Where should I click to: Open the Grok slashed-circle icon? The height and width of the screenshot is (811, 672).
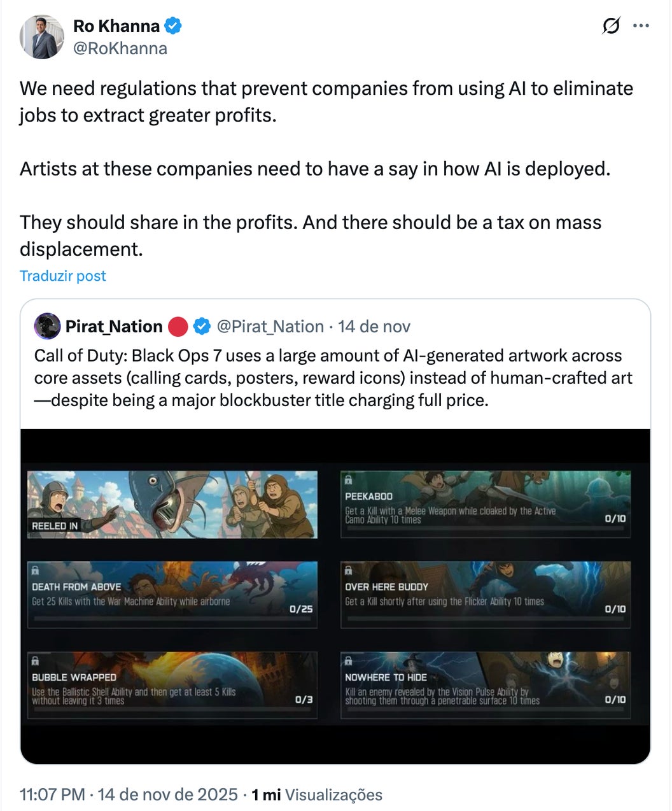[610, 27]
